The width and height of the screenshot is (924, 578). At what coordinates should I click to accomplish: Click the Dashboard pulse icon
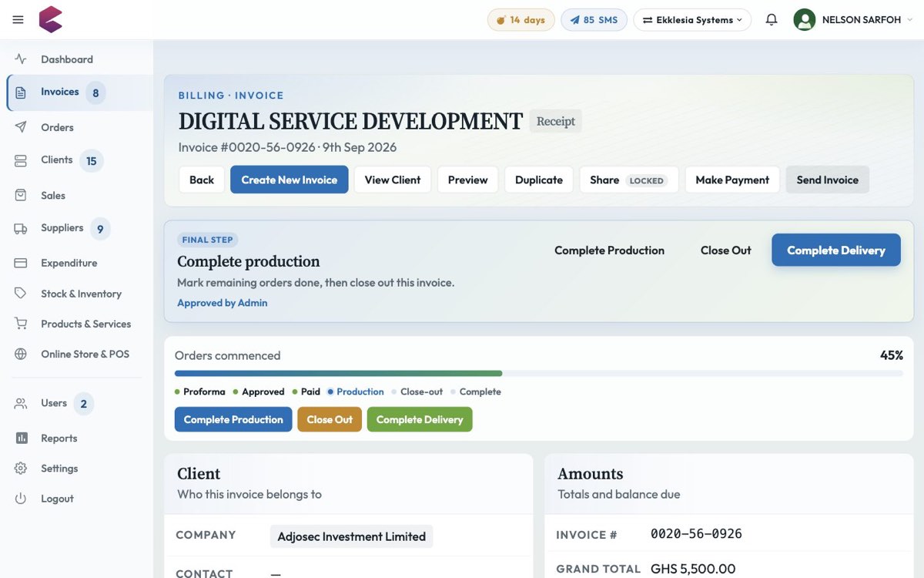pyautogui.click(x=21, y=59)
